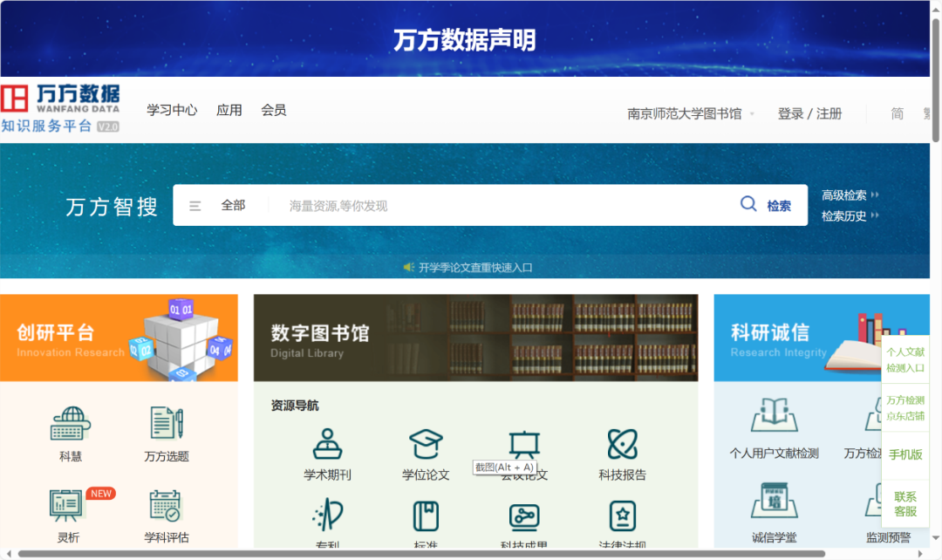Open 开学季论文查重快速入口 notice
The width and height of the screenshot is (942, 560).
(x=475, y=268)
